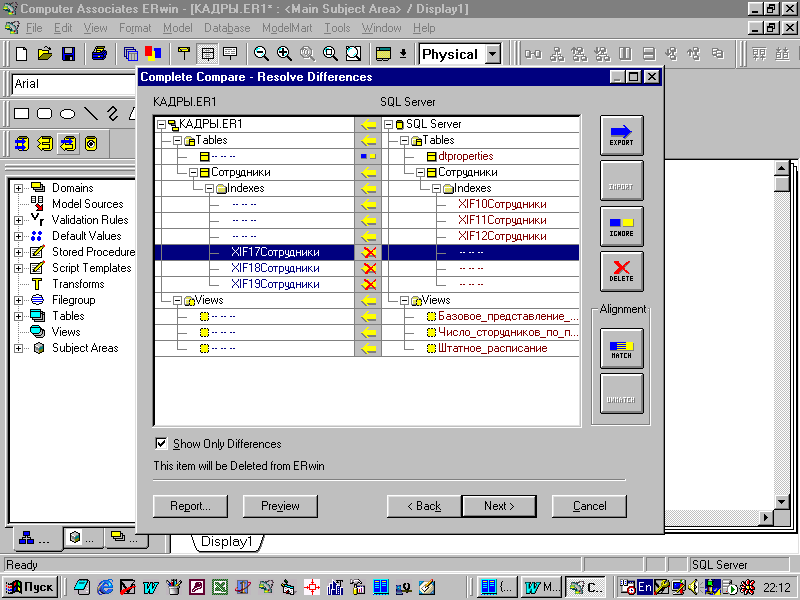Open the Model menu
The height and width of the screenshot is (600, 800).
pyautogui.click(x=178, y=28)
